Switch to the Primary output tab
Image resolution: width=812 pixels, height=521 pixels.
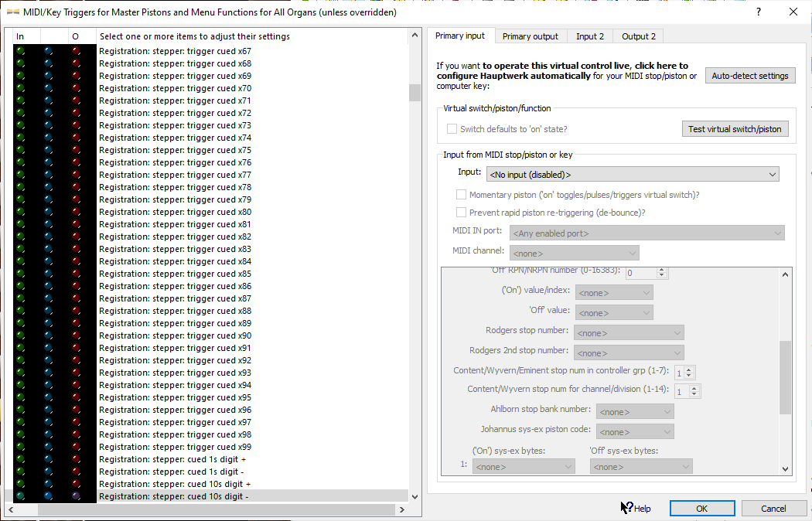pos(530,36)
